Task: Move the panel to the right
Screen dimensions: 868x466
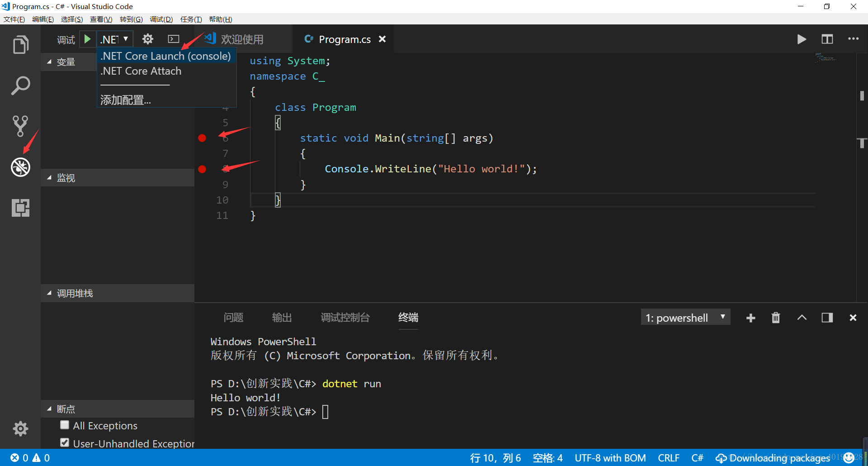Action: pyautogui.click(x=827, y=318)
